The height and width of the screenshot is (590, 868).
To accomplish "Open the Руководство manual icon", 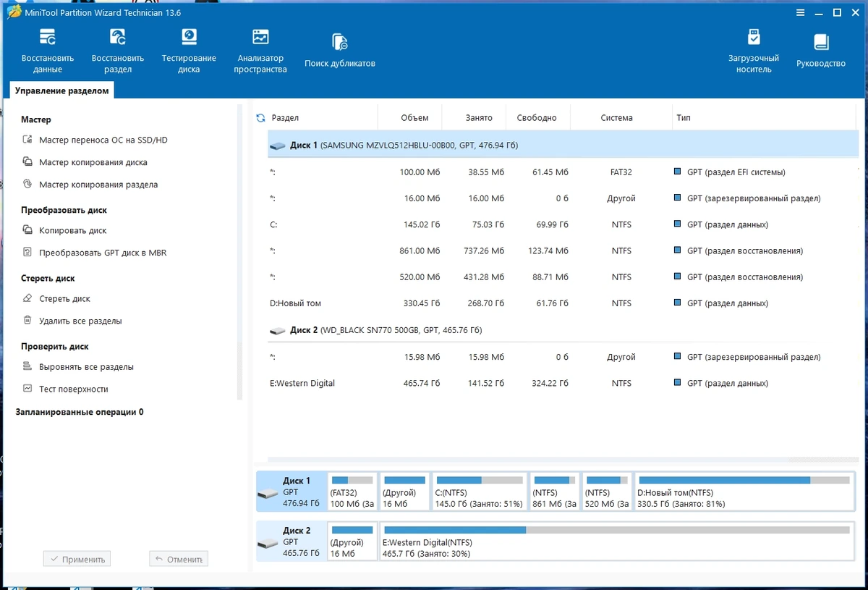I will 821,42.
